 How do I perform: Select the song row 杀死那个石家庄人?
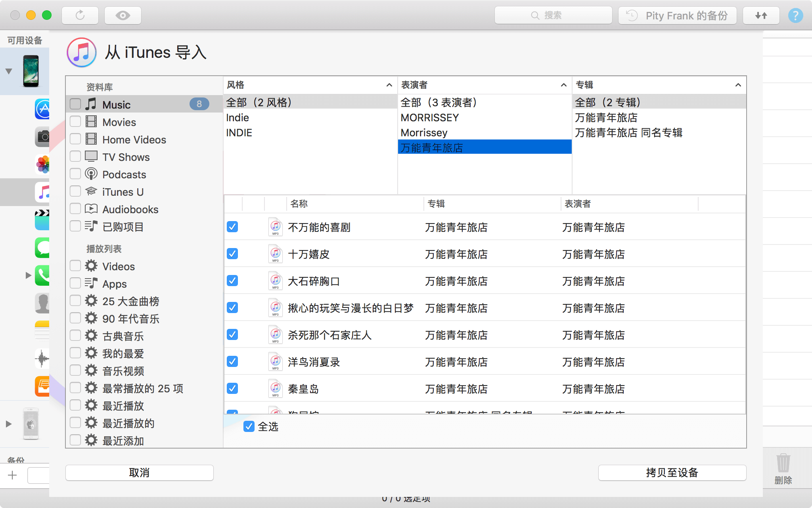pyautogui.click(x=485, y=335)
